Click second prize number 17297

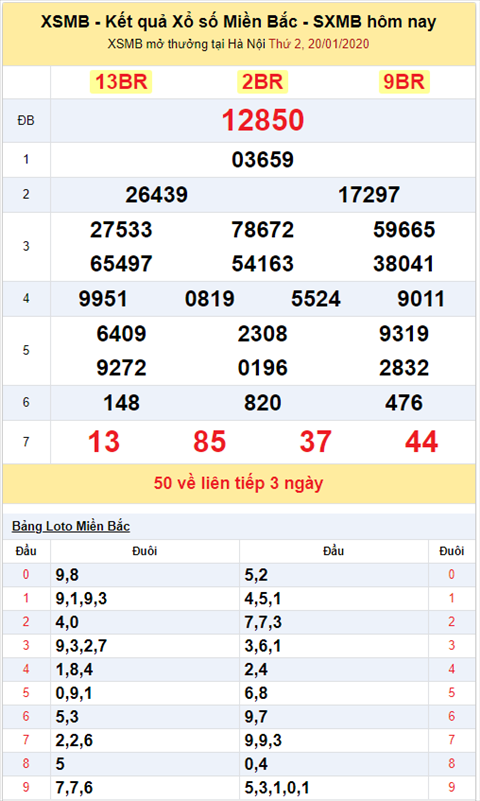coord(369,195)
